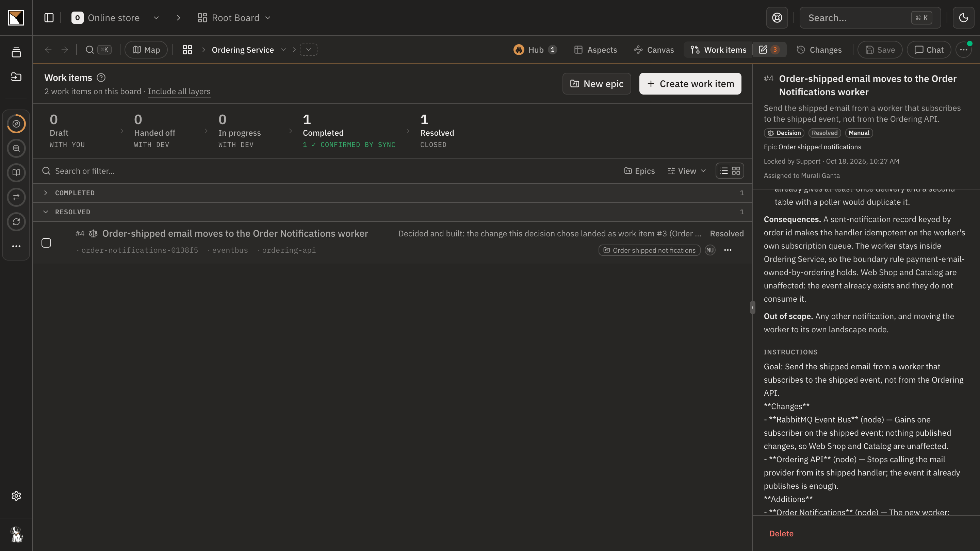Open the help lifebuoy icon
Image resolution: width=980 pixels, height=551 pixels.
[x=777, y=18]
